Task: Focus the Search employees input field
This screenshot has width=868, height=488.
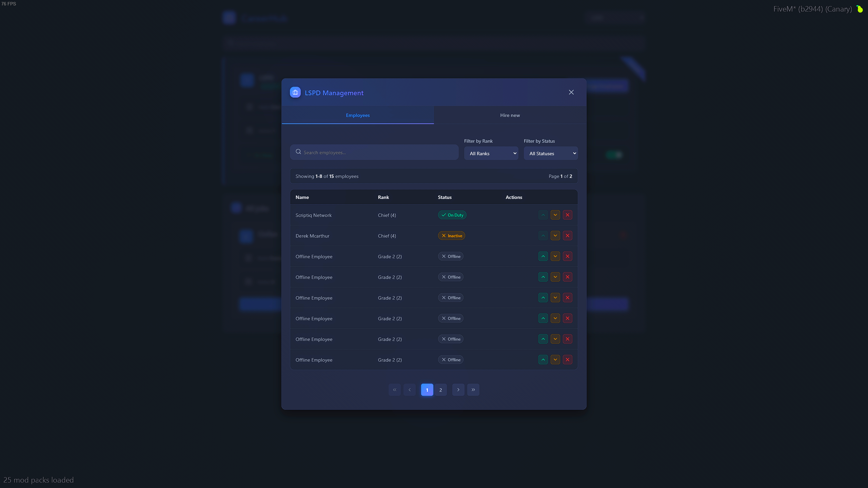Action: pos(374,152)
